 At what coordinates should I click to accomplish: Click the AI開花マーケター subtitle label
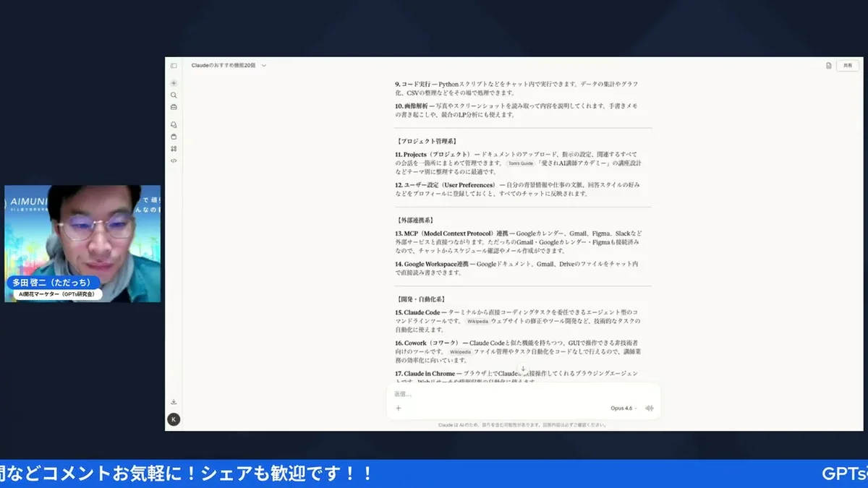tap(56, 295)
